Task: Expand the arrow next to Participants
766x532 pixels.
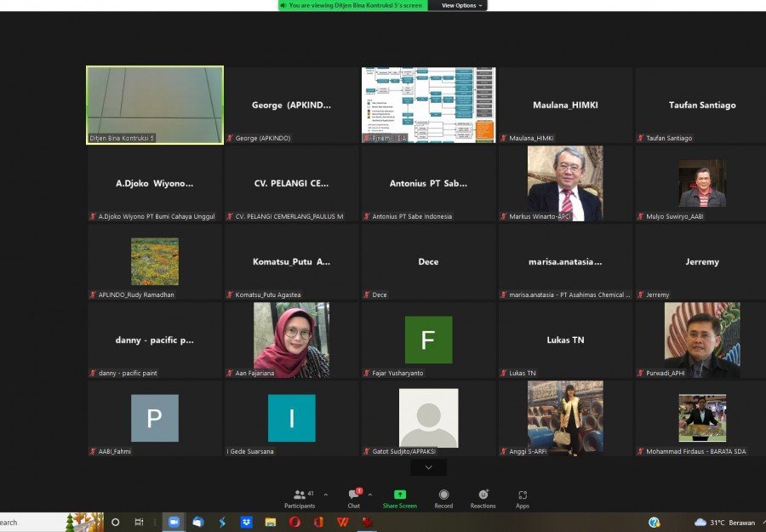Action: (326, 495)
